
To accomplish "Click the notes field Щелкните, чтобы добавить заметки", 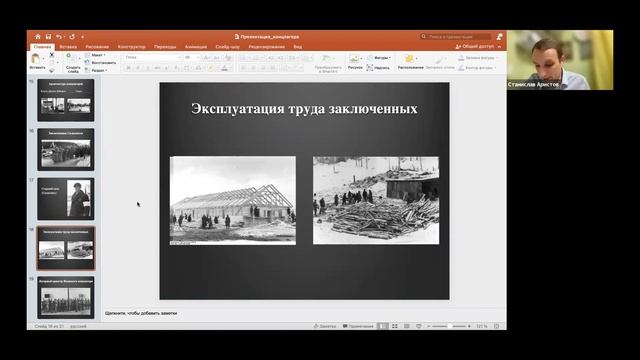I will (141, 313).
